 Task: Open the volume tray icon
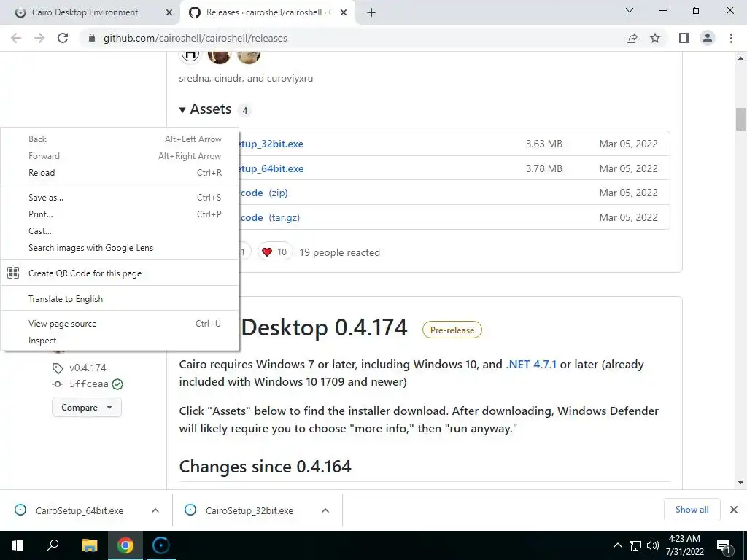click(x=653, y=545)
